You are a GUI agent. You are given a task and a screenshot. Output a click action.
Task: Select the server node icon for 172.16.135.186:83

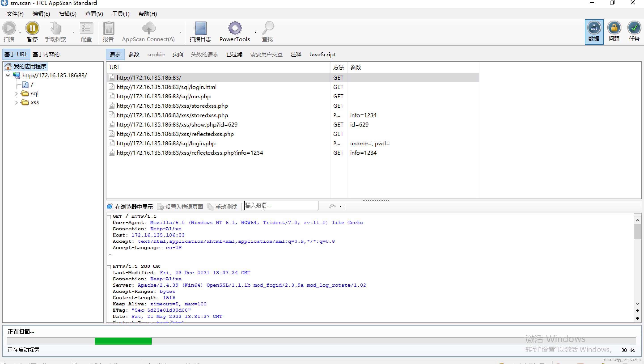coord(17,75)
